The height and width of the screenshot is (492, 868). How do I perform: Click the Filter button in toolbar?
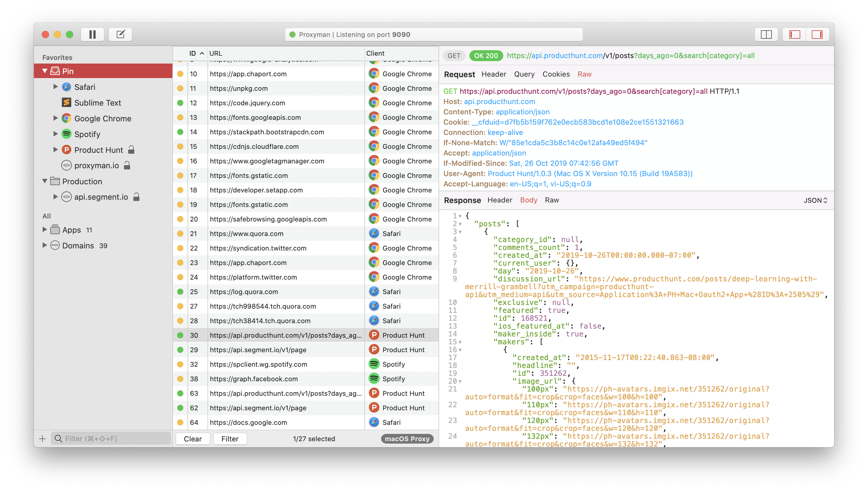[x=230, y=438]
